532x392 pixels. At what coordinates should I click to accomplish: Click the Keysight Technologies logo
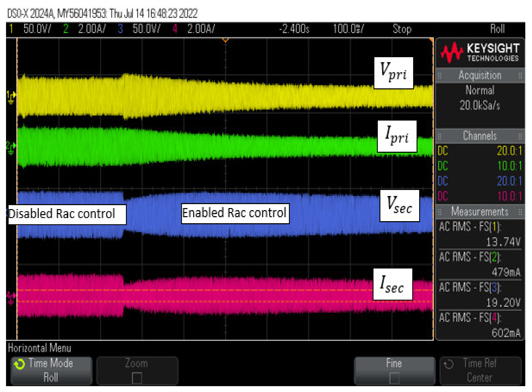coord(480,52)
